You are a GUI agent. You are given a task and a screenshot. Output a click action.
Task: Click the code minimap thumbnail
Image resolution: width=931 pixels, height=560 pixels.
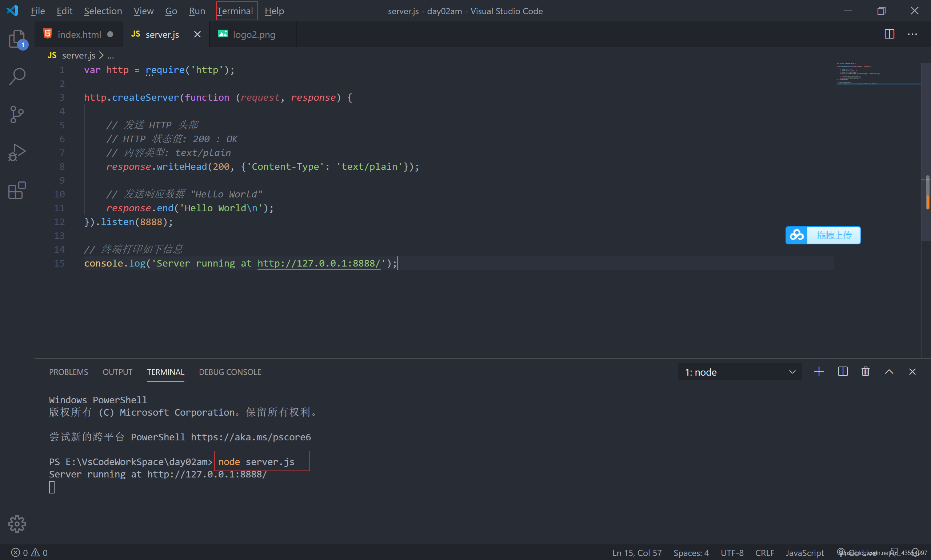coord(859,74)
